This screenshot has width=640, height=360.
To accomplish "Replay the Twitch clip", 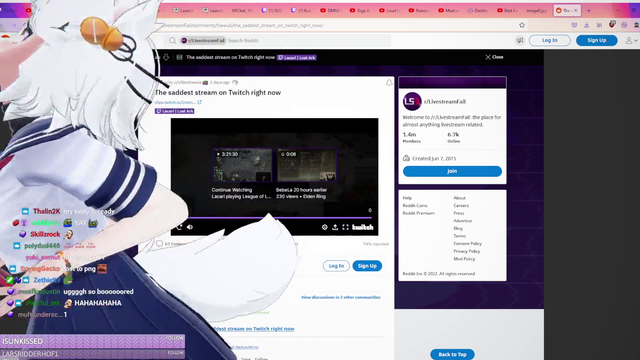I will coord(179,227).
